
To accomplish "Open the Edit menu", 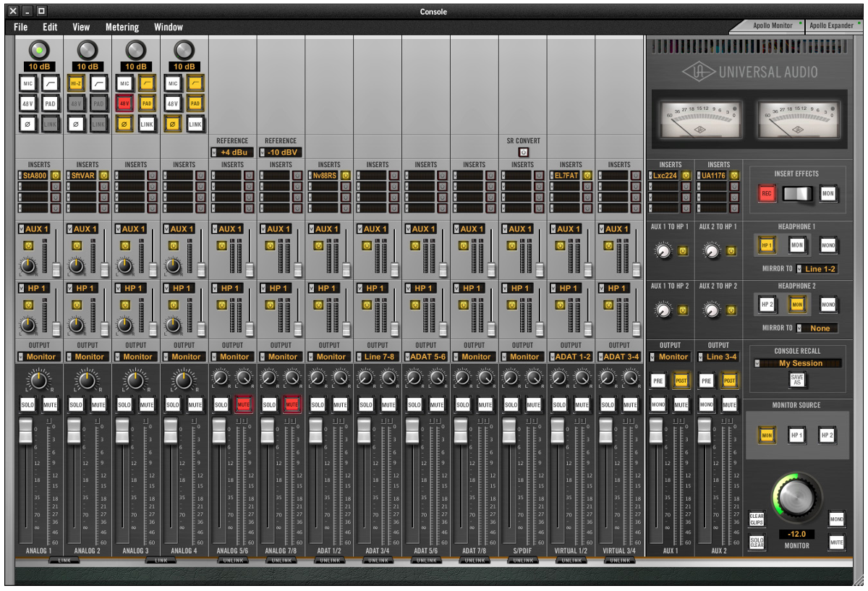I will tap(50, 27).
